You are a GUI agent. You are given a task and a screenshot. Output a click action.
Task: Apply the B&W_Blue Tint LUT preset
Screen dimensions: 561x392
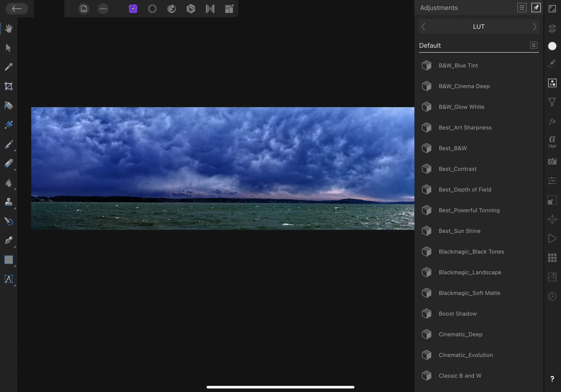(479, 65)
